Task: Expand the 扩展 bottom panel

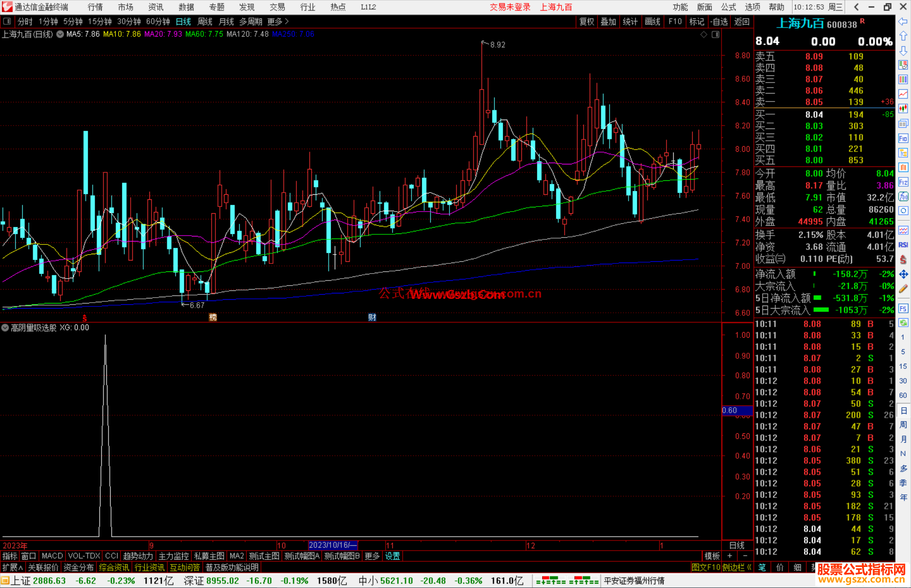Action: pos(12,567)
